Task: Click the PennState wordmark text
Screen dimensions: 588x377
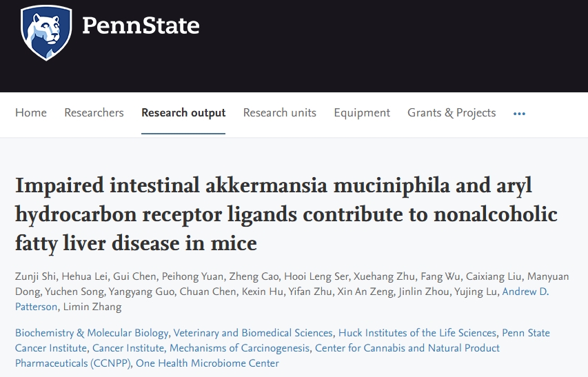Action: [141, 26]
